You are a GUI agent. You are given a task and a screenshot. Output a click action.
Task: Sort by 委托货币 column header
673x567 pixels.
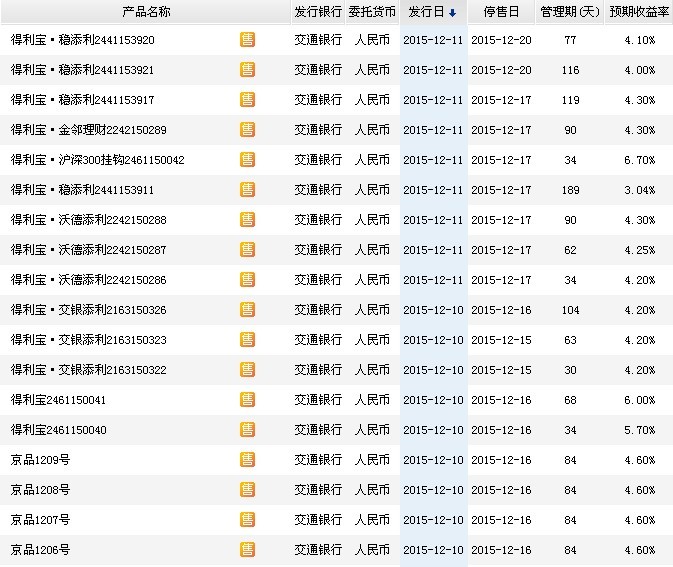click(x=372, y=12)
